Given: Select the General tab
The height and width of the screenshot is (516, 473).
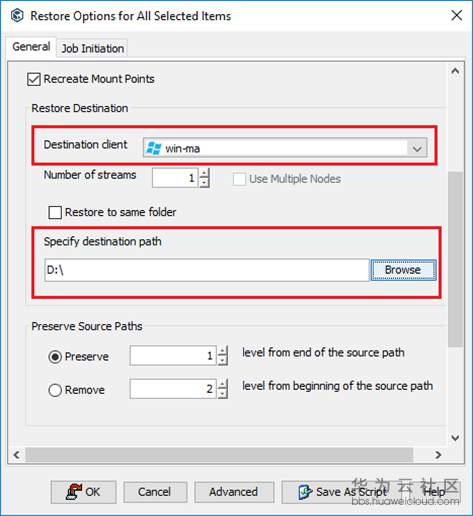Looking at the screenshot, I should click(31, 47).
